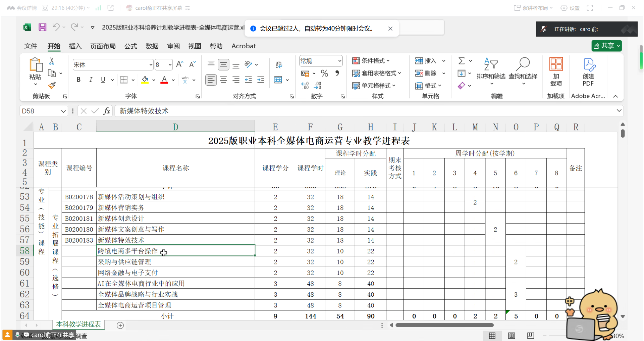Click the Cut scissors icon
644x341 pixels.
pos(52,61)
